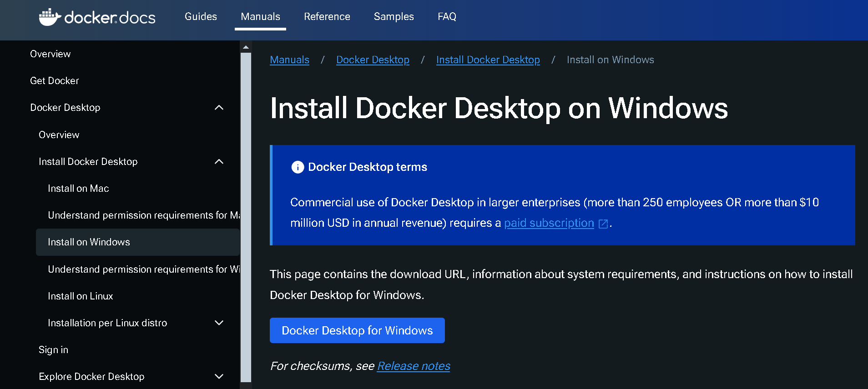Screen dimensions: 868x389
Task: Select Overview at top of sidebar
Action: (x=50, y=54)
